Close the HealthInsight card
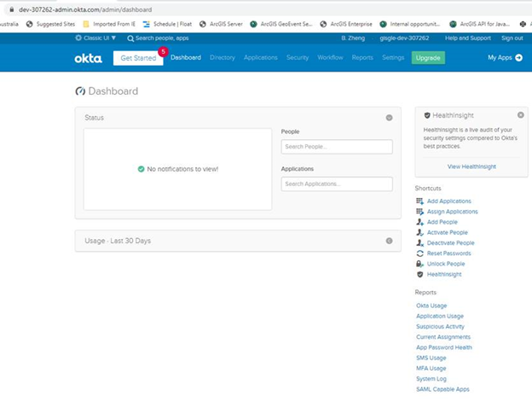This screenshot has height=408, width=532. 520,115
